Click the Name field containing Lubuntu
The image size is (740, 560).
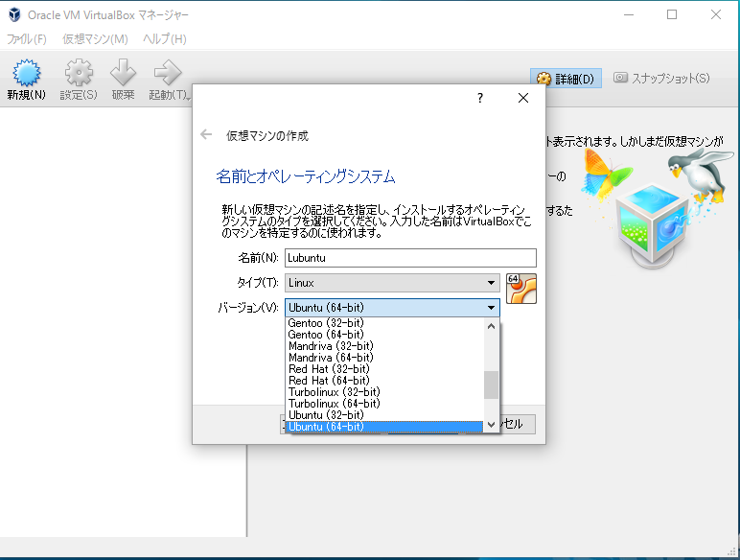[x=410, y=258]
